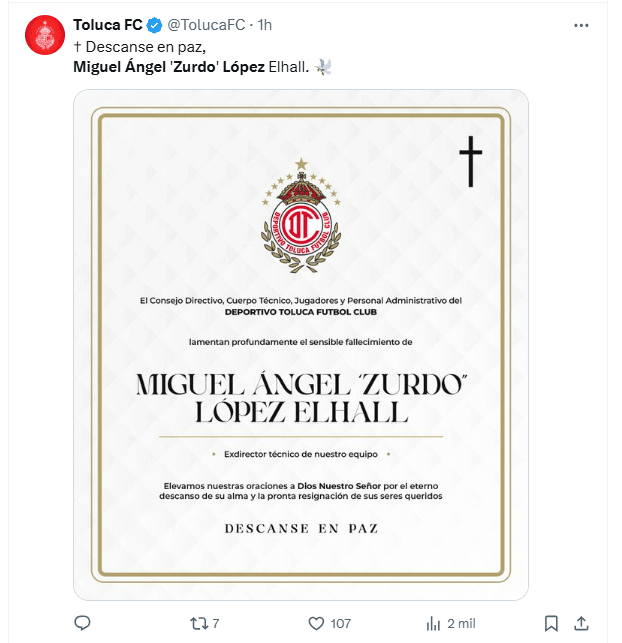This screenshot has width=622, height=643.
Task: Share the tweet via upload arrow icon
Action: pos(581,623)
